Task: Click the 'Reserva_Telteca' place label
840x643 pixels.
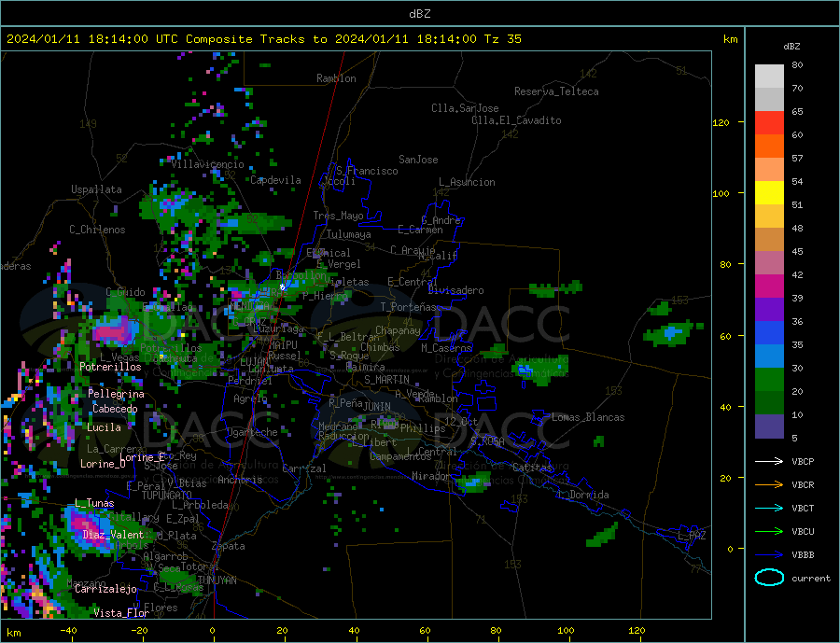Action: tap(556, 91)
